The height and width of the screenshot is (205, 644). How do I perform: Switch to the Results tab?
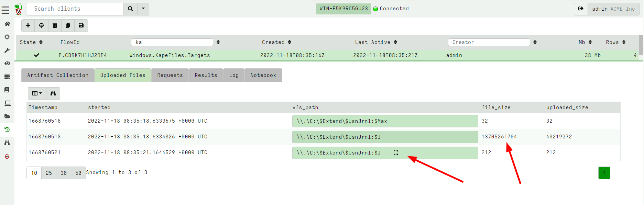[x=206, y=75]
